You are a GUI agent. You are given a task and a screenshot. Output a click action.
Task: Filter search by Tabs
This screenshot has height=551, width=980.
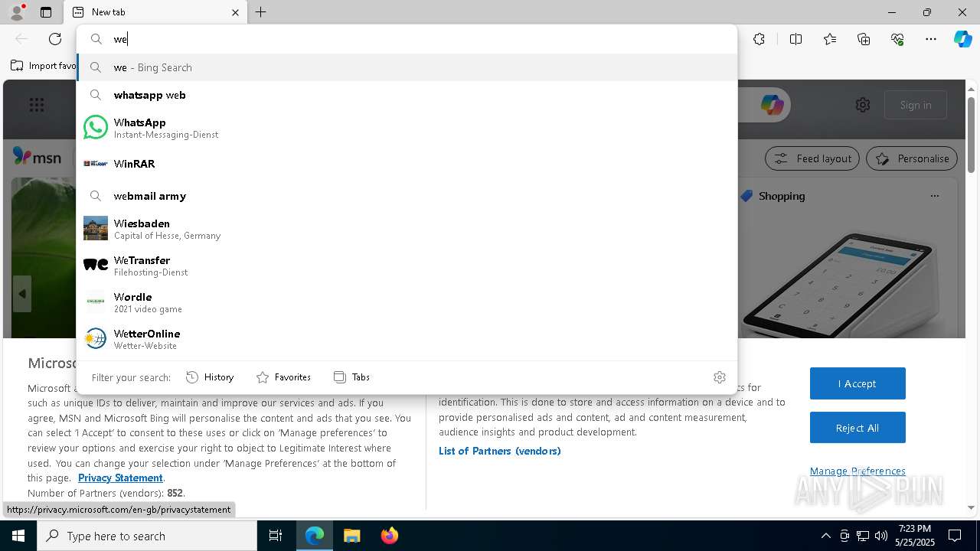352,377
